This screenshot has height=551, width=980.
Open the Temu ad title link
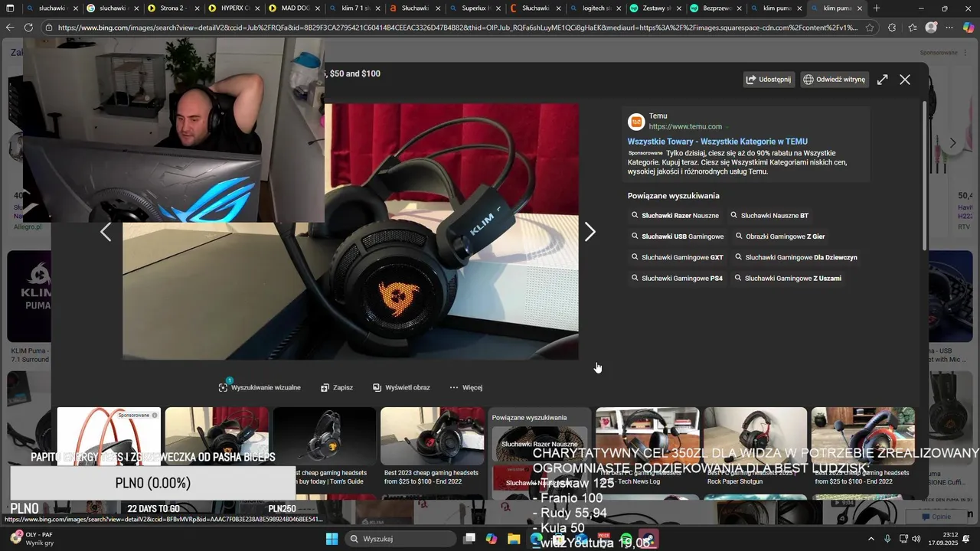717,142
